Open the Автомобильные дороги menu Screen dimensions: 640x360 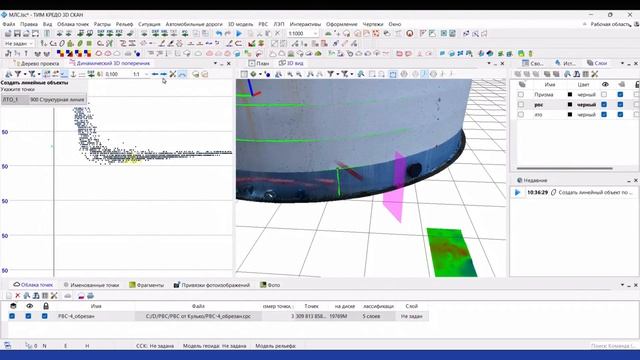coord(194,24)
